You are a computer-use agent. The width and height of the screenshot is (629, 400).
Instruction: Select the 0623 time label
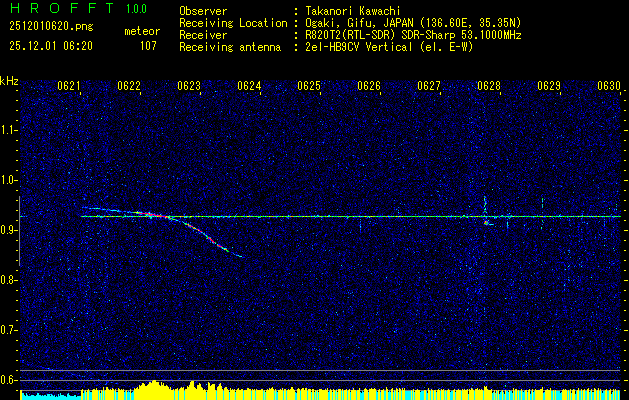189,86
